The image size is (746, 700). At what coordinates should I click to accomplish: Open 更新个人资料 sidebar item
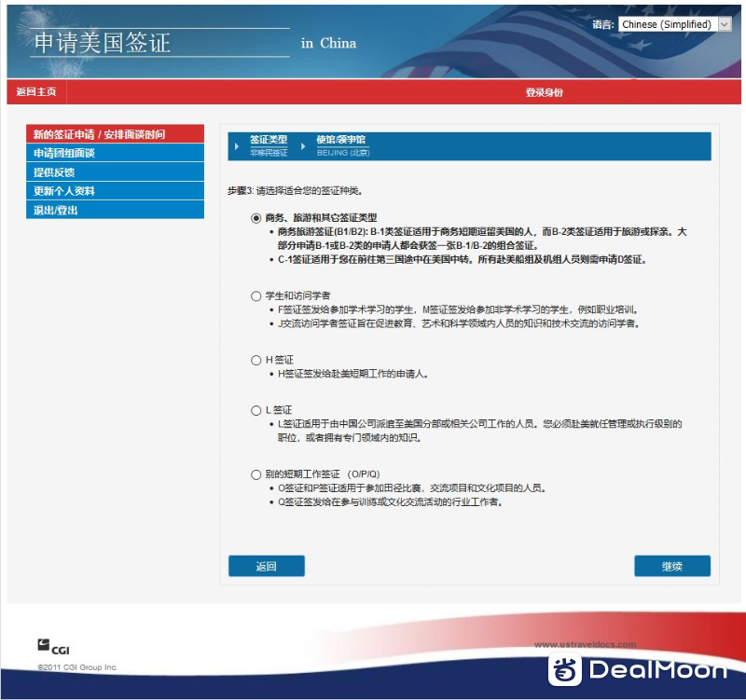pyautogui.click(x=115, y=191)
